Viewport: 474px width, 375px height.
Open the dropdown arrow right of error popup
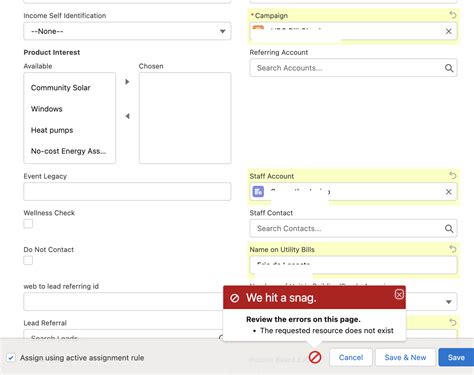[449, 302]
